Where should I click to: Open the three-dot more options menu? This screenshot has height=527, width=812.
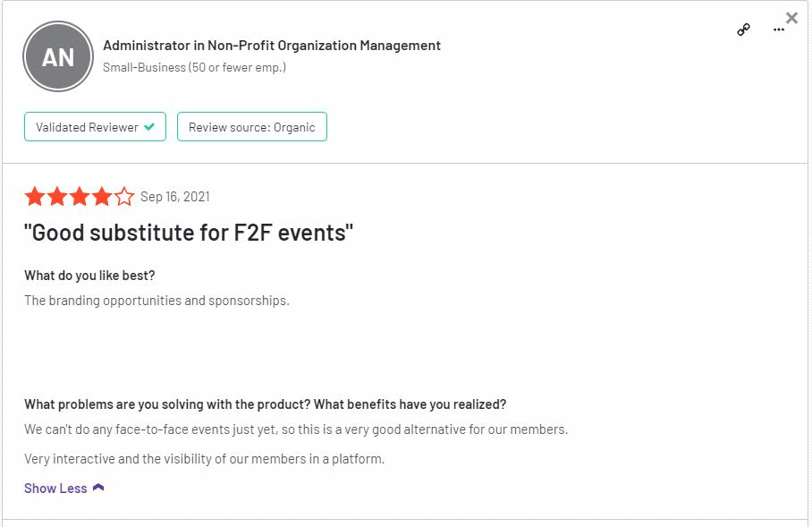click(778, 30)
